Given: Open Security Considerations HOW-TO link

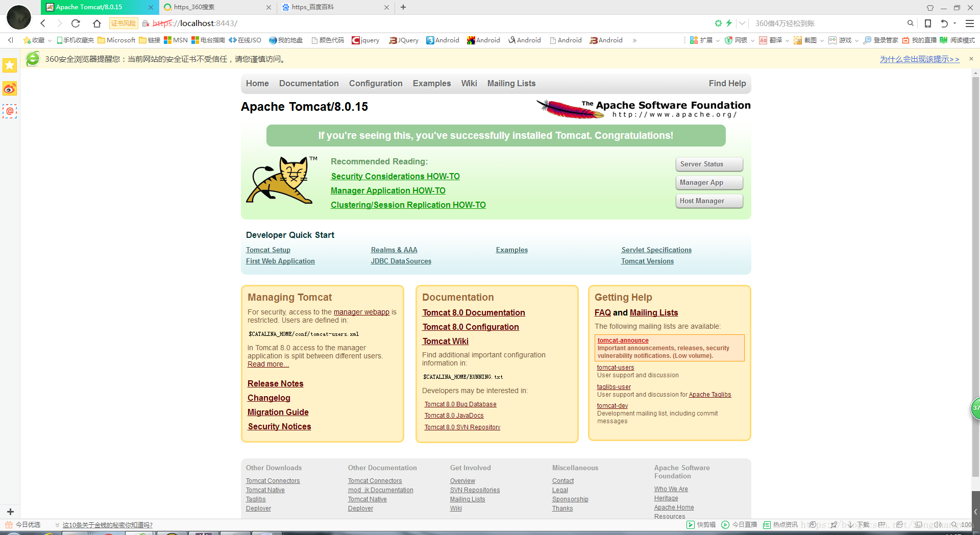Looking at the screenshot, I should (x=395, y=176).
